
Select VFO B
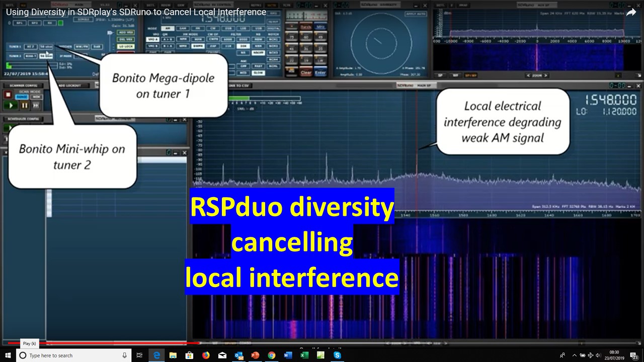click(x=152, y=46)
